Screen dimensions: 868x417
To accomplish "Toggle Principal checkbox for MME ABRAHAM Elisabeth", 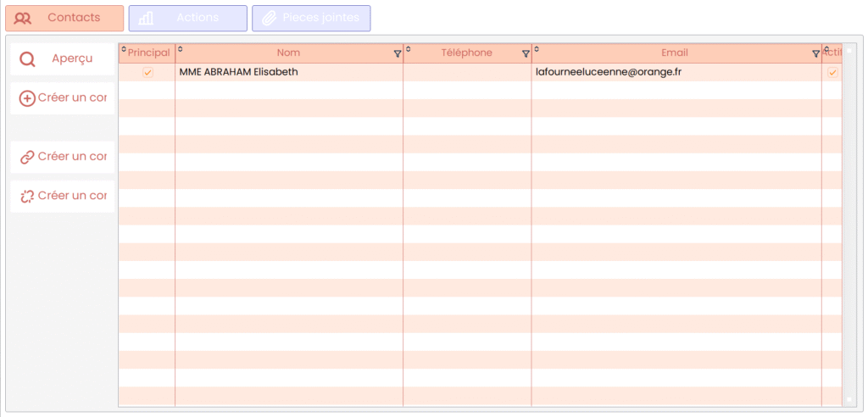I will pos(147,73).
